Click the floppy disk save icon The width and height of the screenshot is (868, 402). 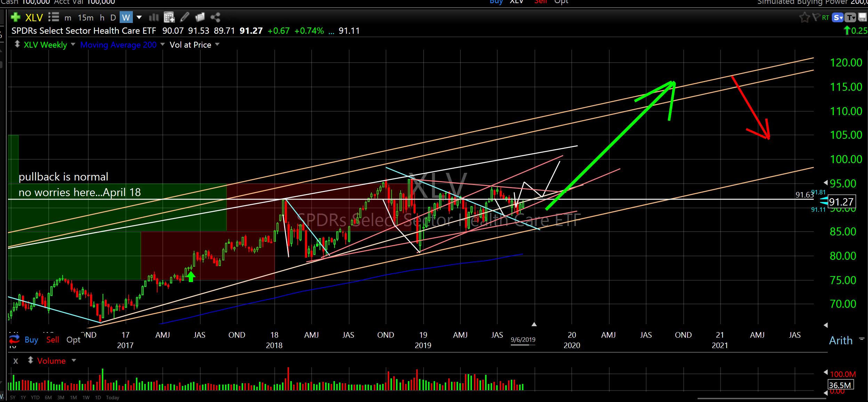pyautogui.click(x=862, y=17)
